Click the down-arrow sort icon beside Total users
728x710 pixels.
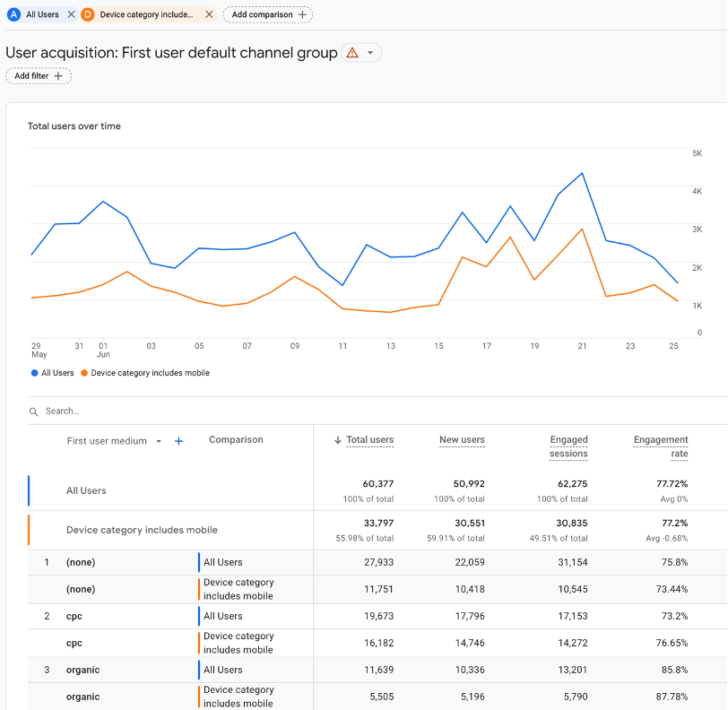(338, 440)
